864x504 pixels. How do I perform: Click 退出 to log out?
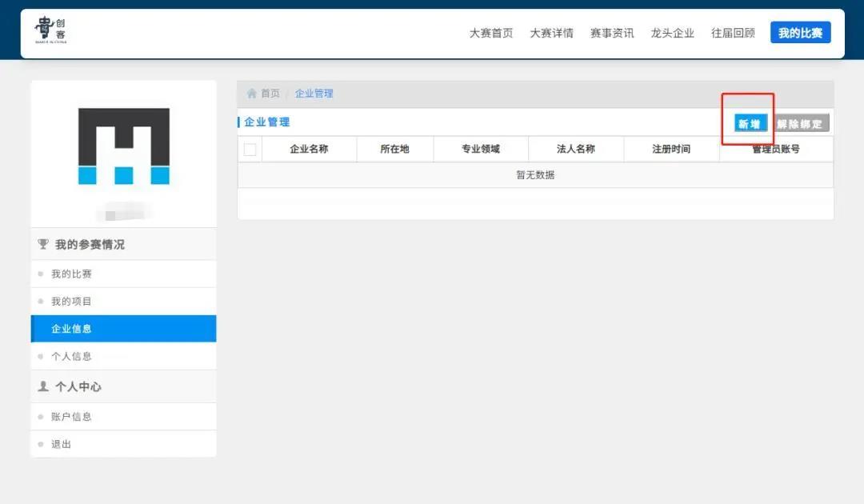coord(62,444)
